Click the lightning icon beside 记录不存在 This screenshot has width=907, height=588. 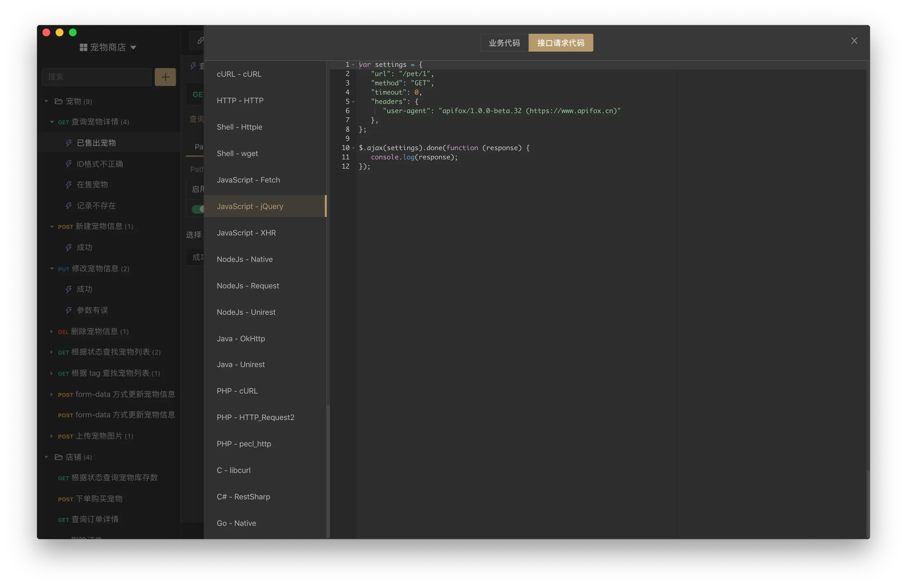[x=68, y=206]
